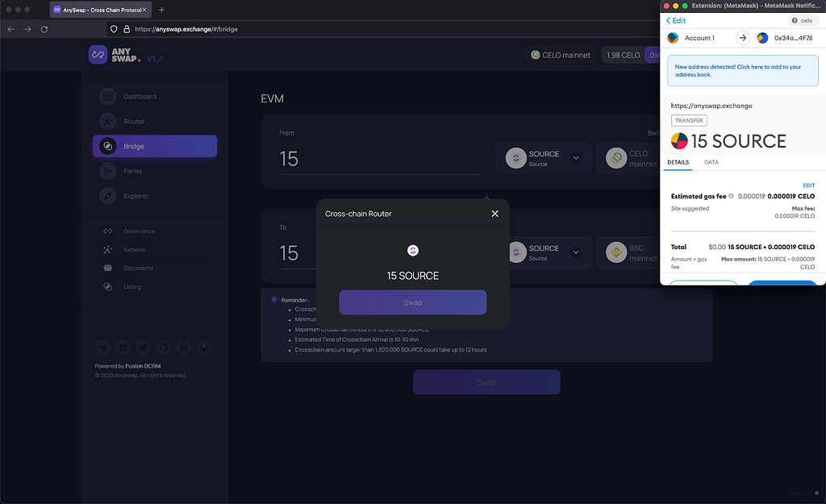Open the Network link
The image size is (826, 504).
135,250
